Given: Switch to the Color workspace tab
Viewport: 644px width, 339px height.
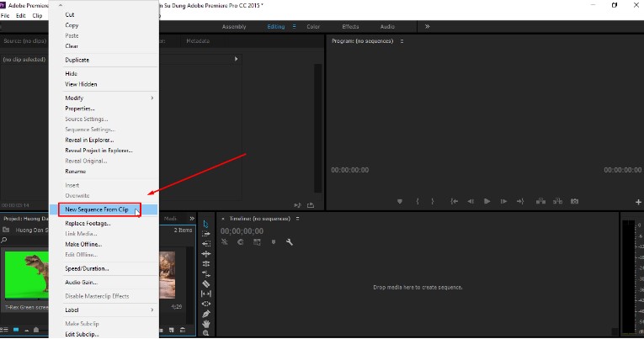Looking at the screenshot, I should click(313, 26).
